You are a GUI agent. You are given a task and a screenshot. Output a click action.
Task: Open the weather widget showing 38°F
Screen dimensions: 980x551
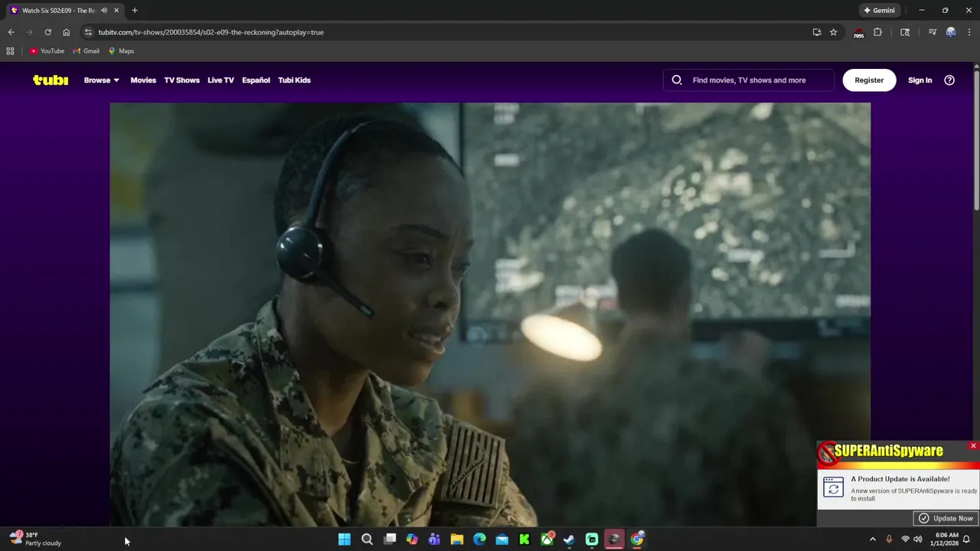click(35, 540)
